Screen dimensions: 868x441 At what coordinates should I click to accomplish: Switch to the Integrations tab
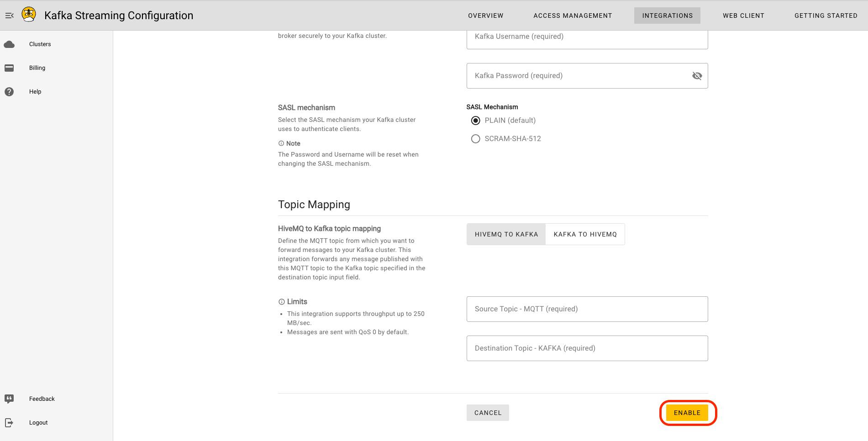pos(667,16)
